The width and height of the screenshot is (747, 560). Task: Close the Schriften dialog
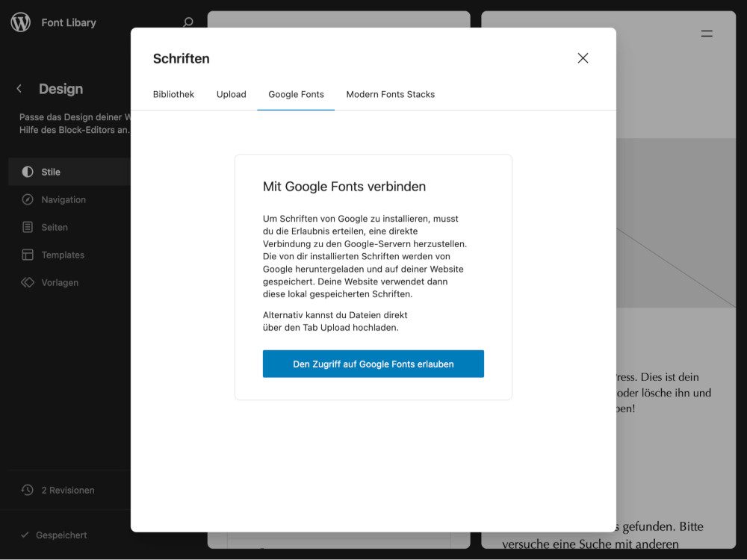[583, 58]
